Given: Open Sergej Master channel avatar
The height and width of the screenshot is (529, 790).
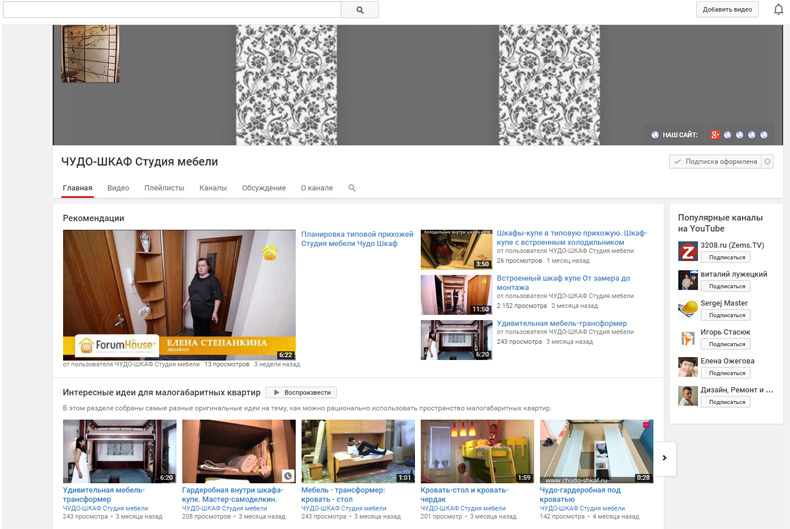Looking at the screenshot, I should pyautogui.click(x=688, y=309).
